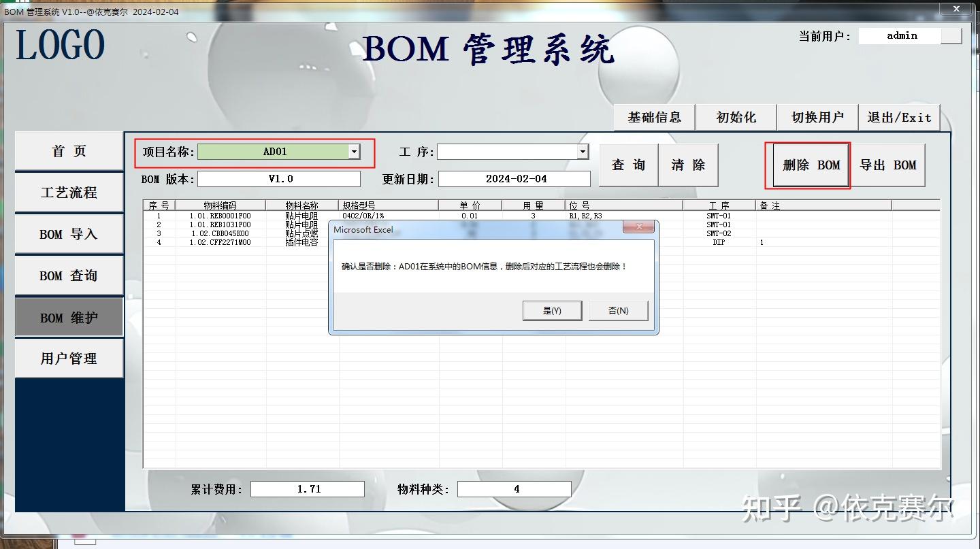Open the 首页 page from the sidebar
This screenshot has height=549, width=980.
coord(68,150)
